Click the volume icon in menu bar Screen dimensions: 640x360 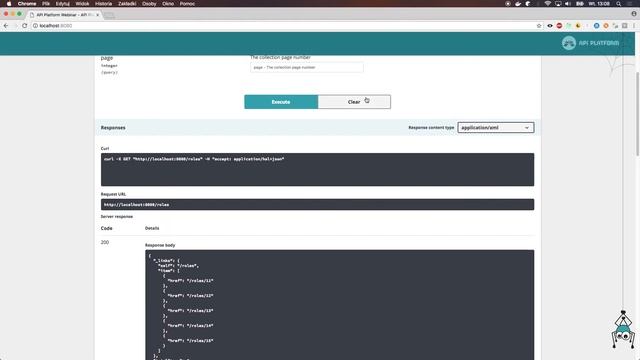click(568, 4)
